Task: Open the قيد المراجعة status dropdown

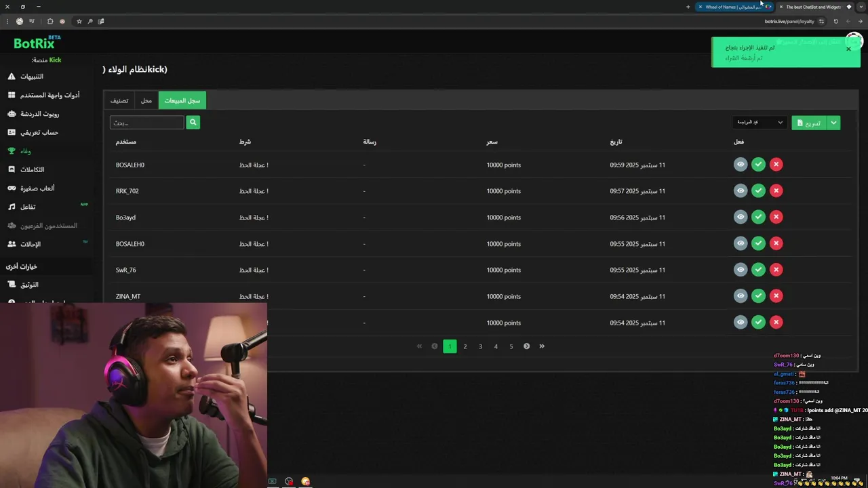Action: [x=759, y=122]
